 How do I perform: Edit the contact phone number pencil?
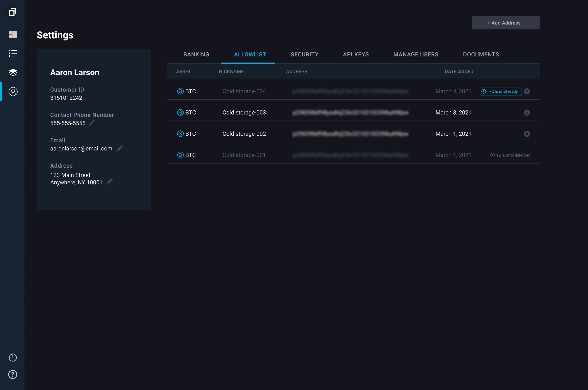coord(91,123)
